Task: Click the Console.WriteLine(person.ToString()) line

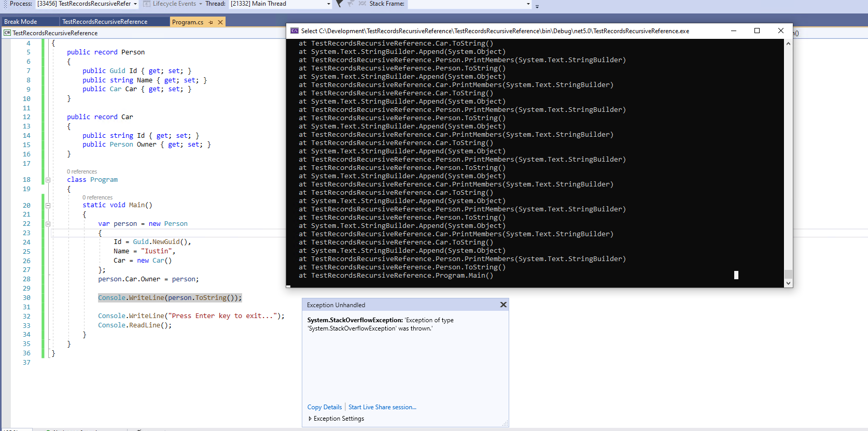Action: tap(170, 298)
